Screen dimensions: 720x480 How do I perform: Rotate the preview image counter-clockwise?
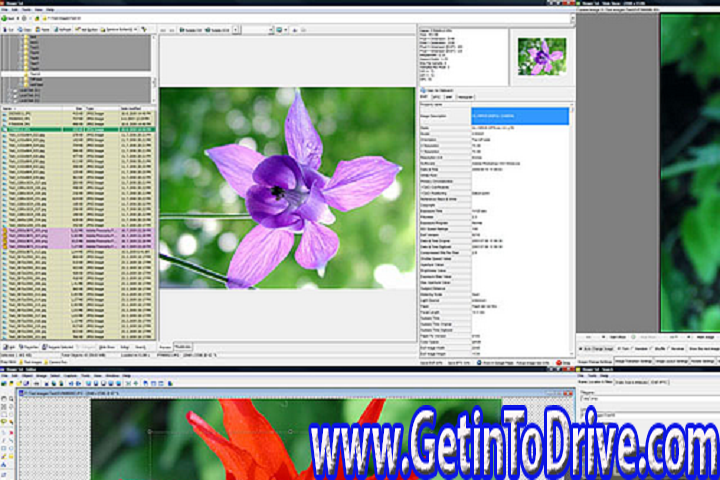click(191, 30)
